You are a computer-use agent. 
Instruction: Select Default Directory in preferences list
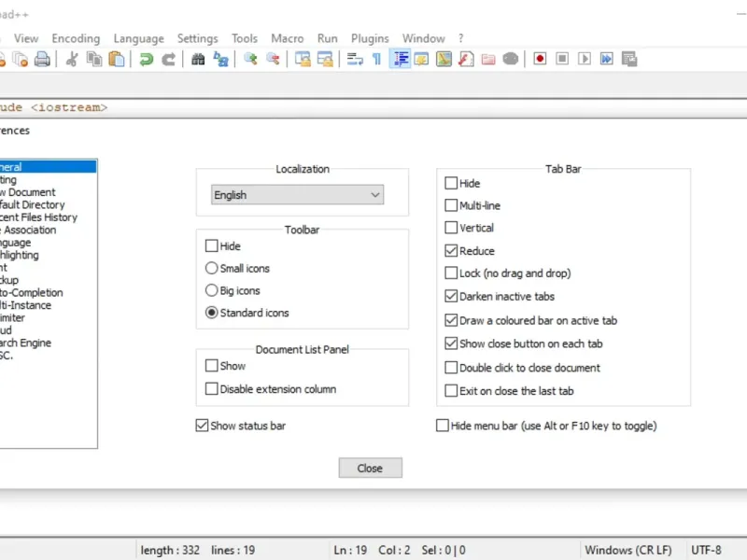pyautogui.click(x=33, y=204)
